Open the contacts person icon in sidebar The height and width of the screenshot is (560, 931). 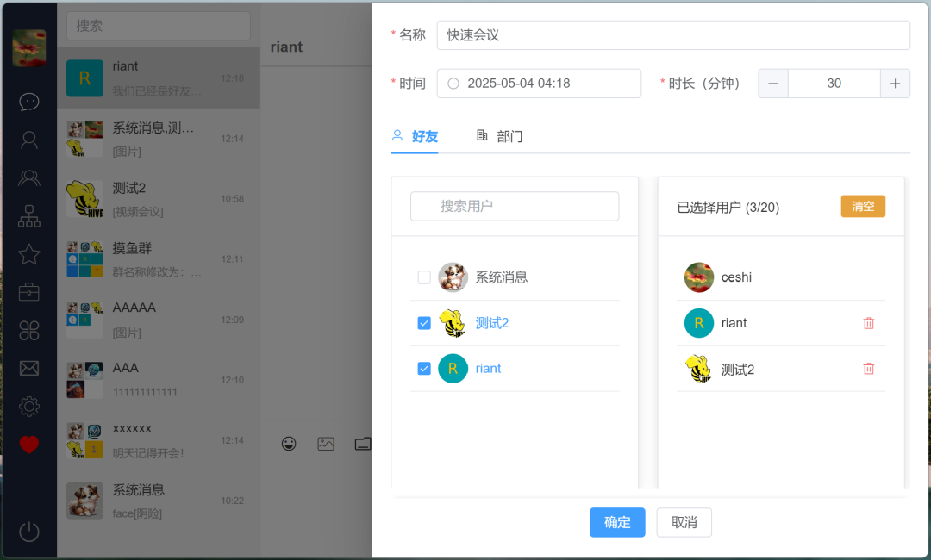pos(29,140)
